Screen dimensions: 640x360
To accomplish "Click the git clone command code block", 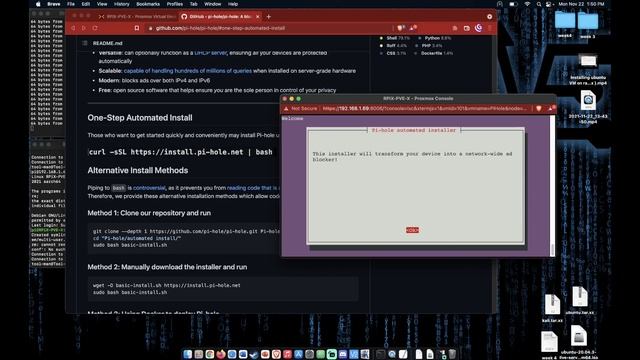I will [184, 238].
